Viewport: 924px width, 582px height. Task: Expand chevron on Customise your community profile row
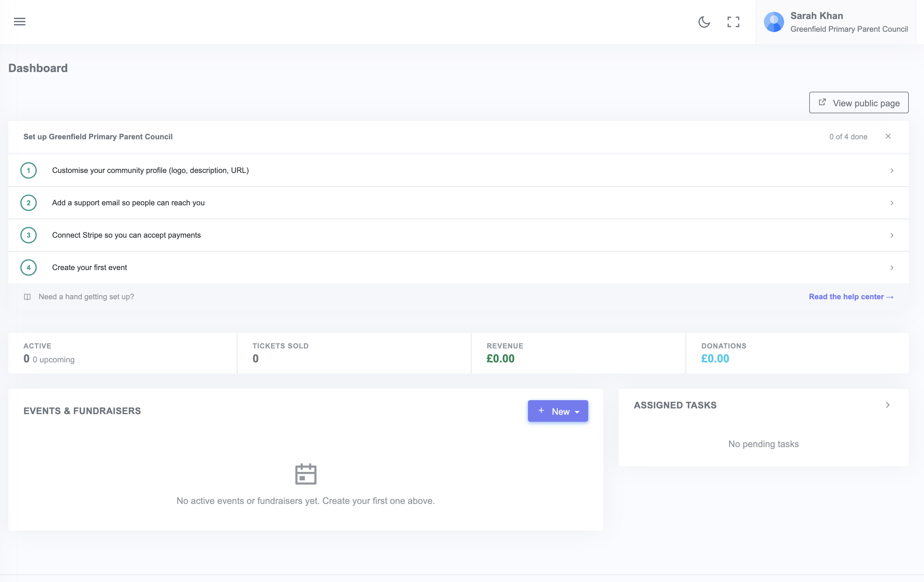click(892, 170)
